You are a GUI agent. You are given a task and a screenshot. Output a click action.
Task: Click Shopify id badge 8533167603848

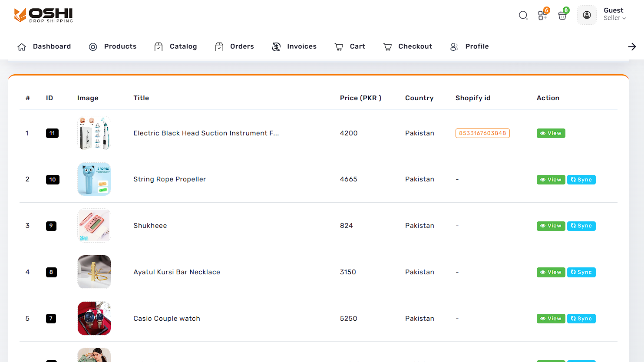[482, 133]
